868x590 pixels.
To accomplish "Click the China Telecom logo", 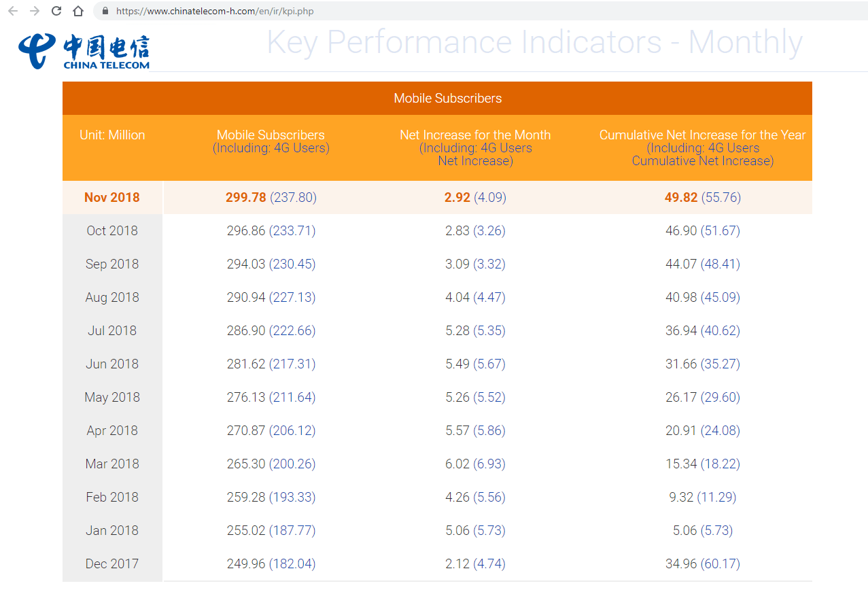I will tap(85, 50).
